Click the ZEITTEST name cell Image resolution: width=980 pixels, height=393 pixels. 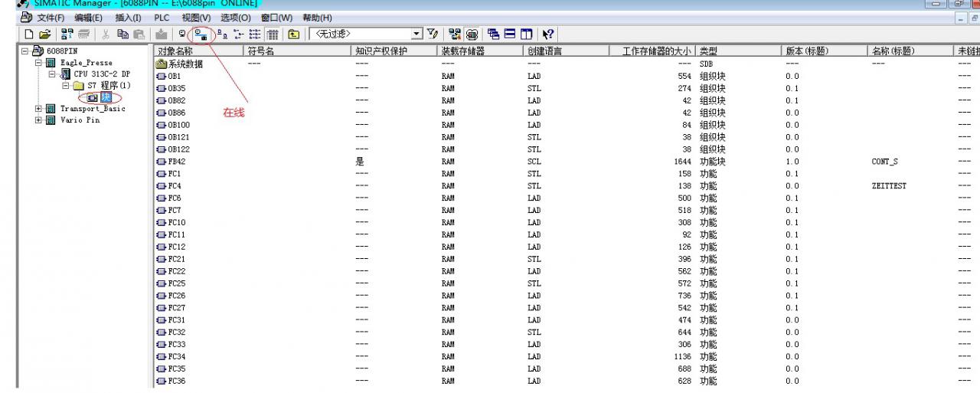(889, 186)
